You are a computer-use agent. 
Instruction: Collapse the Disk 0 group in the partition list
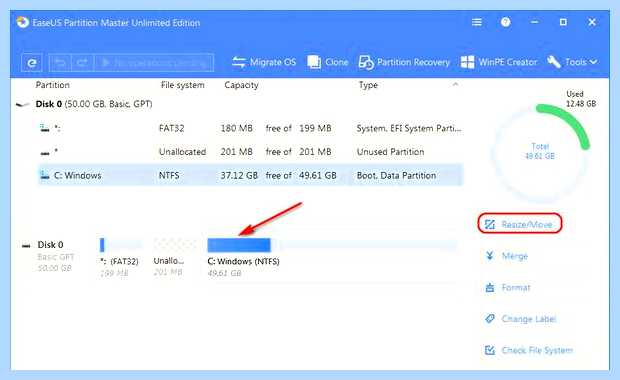point(22,104)
